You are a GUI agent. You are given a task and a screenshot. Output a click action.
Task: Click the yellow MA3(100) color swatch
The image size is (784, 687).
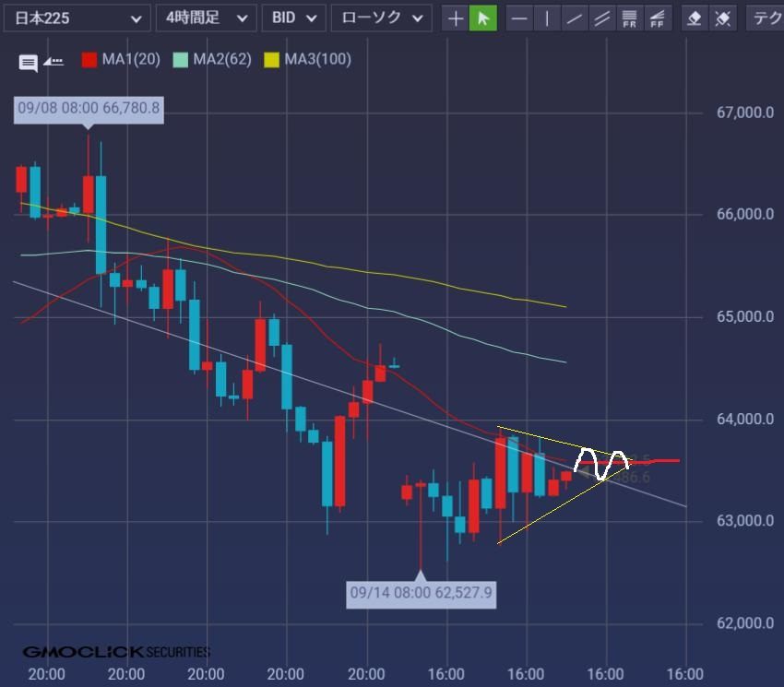[x=271, y=60]
